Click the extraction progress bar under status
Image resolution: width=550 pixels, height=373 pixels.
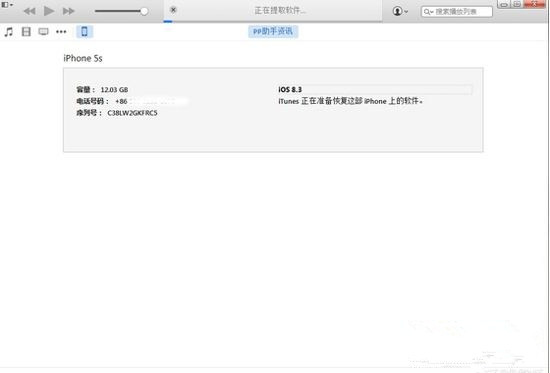click(273, 21)
